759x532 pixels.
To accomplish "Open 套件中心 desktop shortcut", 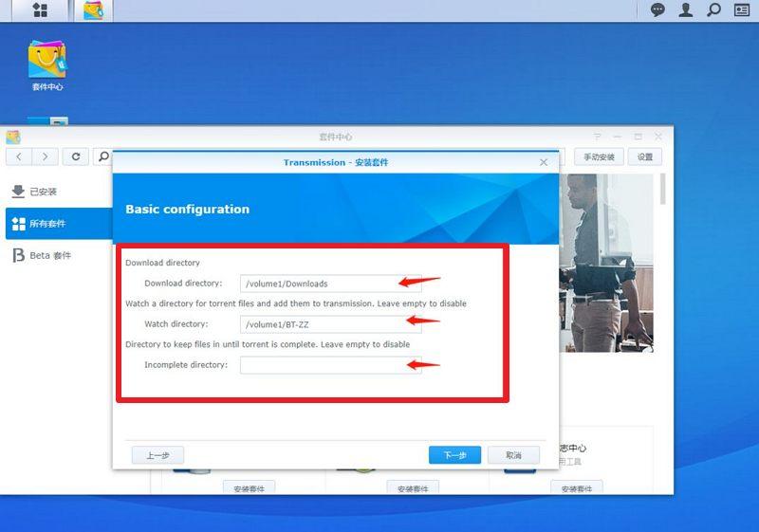I will coord(46,65).
